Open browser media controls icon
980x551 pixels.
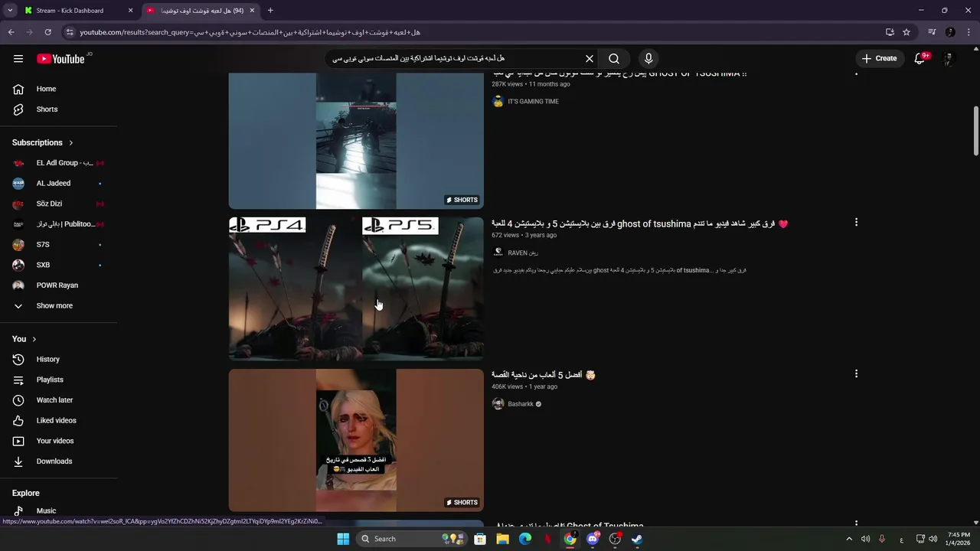click(932, 32)
